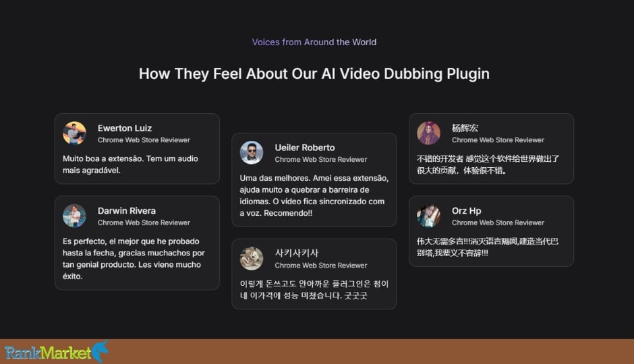
Task: Click the Chinese review text under Orz Hp
Action: pyautogui.click(x=488, y=247)
